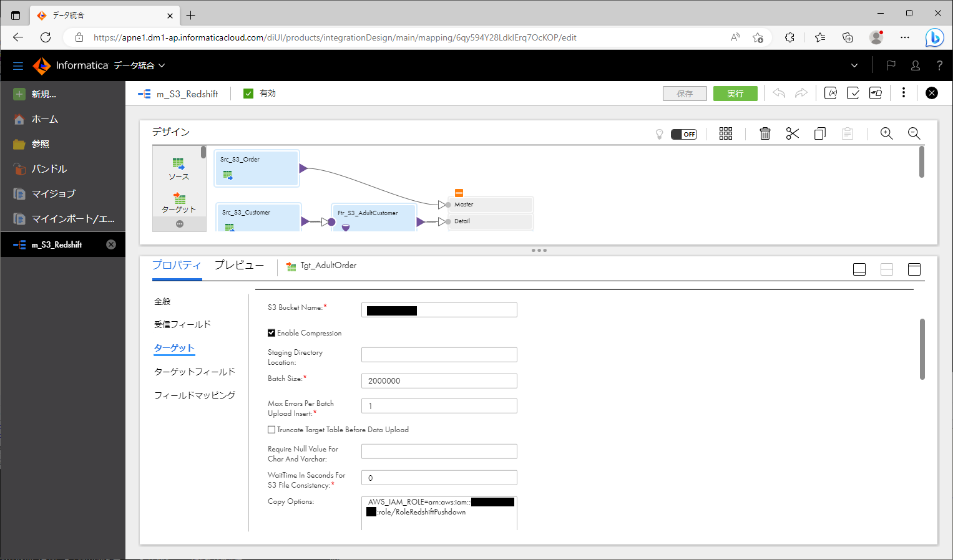
Task: Select フィールドマッピング in the properties panel
Action: click(195, 395)
